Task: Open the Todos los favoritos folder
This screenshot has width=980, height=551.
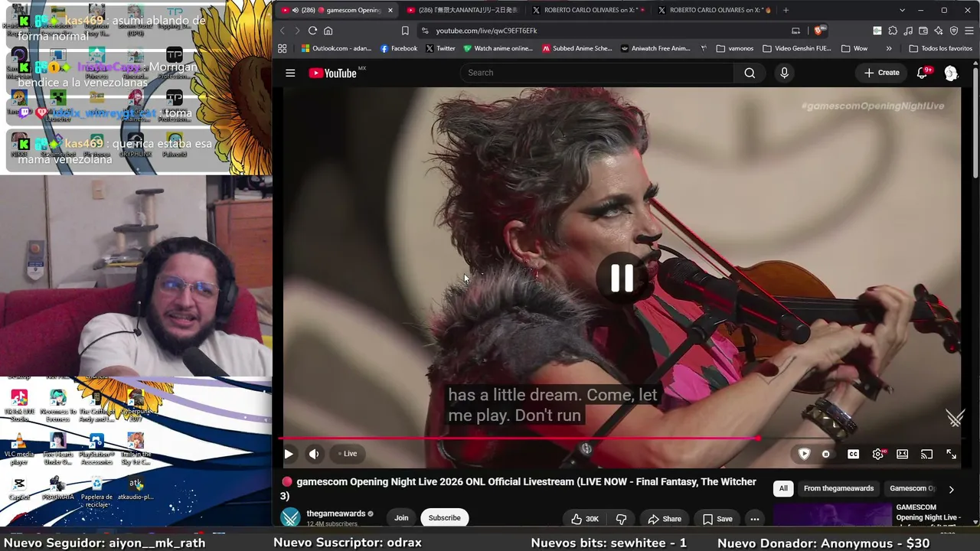Action: point(940,48)
